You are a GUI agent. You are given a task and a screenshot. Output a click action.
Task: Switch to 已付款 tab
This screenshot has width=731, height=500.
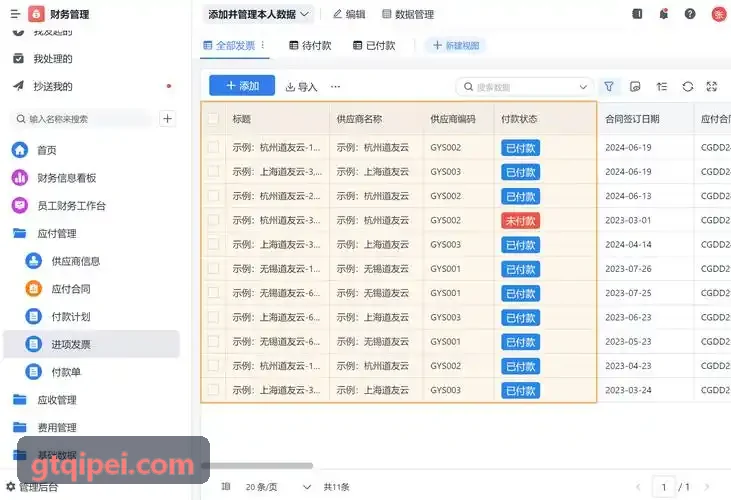click(x=374, y=45)
